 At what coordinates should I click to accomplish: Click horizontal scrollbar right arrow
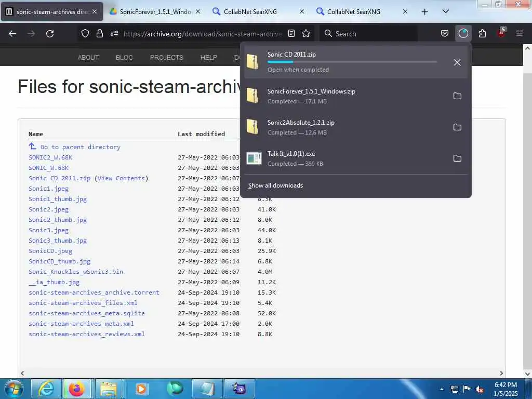501,373
